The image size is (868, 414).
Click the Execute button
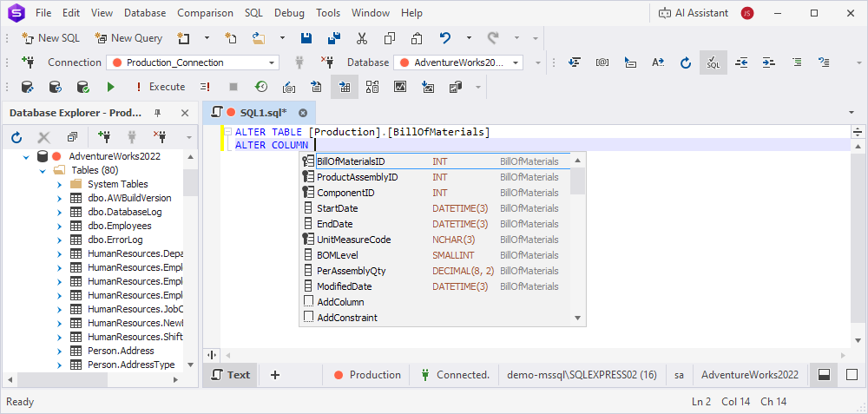click(x=160, y=87)
